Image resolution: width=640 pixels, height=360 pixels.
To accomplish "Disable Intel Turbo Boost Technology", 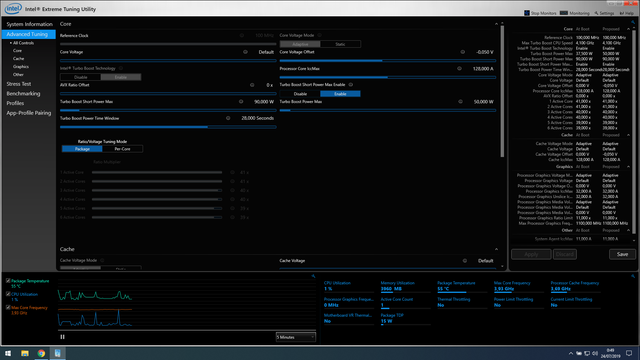I will 80,77.
